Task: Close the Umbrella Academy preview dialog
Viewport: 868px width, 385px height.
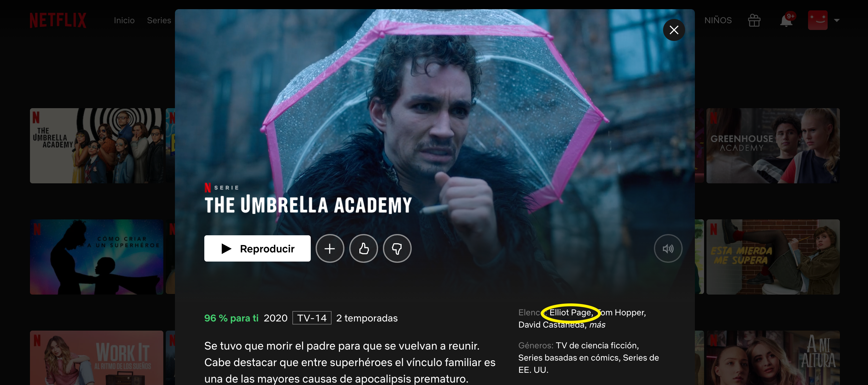Action: click(673, 30)
